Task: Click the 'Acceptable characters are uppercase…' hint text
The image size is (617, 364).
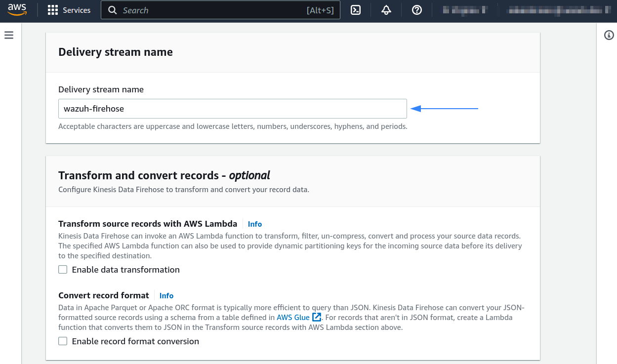Action: point(233,126)
